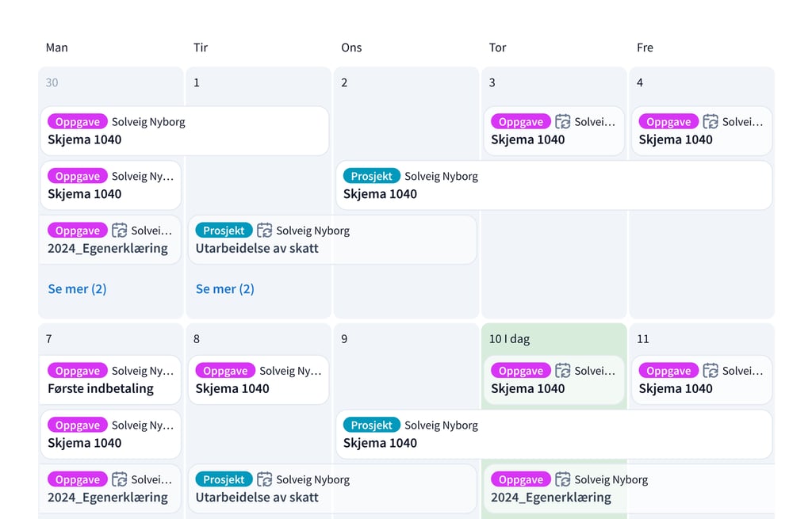Click recurring icon on Thursday 3 Skjema 1040 task
The height and width of the screenshot is (519, 812).
coord(562,122)
